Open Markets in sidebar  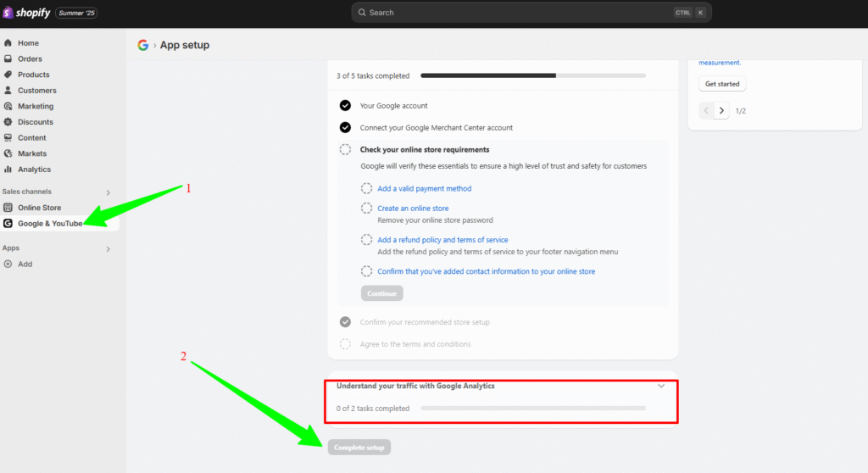32,153
